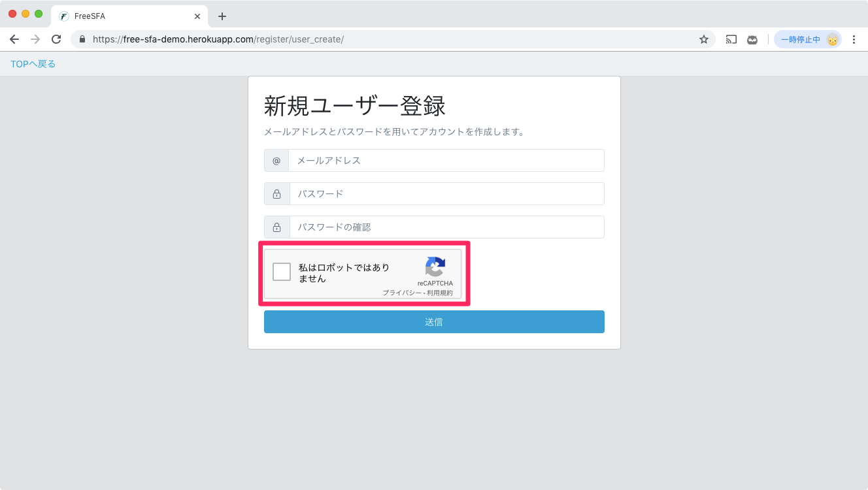Click the account creation description text
The width and height of the screenshot is (868, 490).
tap(394, 132)
